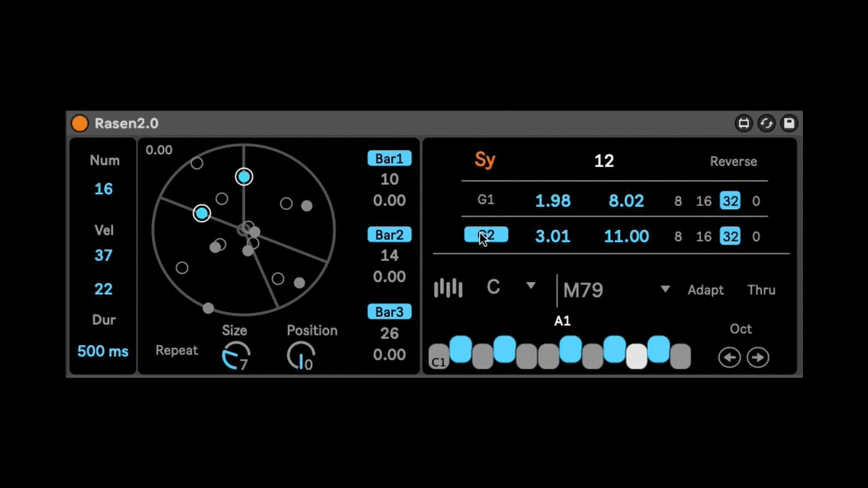
Task: Enable the Reverse option
Action: [x=734, y=161]
